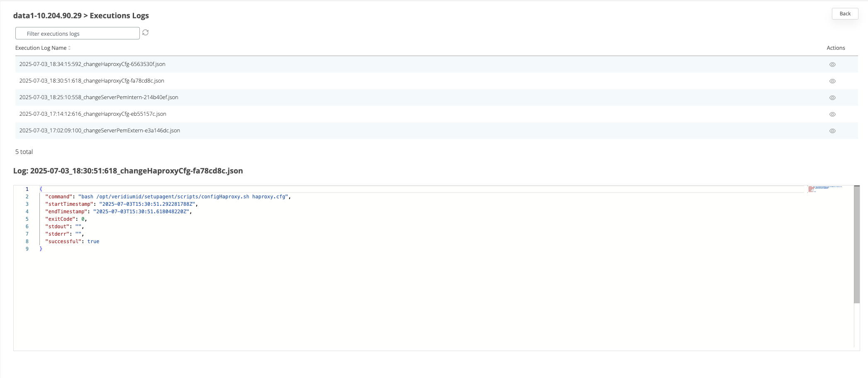View log changeServerPemExtern-e3a146dc via eye icon
The width and height of the screenshot is (868, 378).
click(832, 131)
